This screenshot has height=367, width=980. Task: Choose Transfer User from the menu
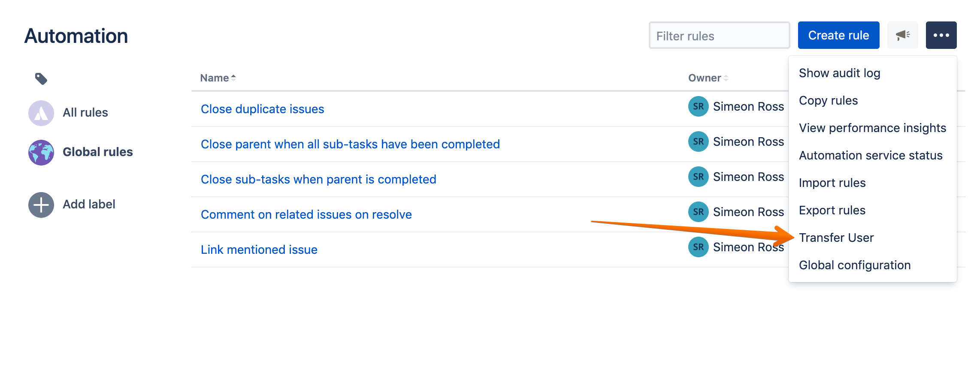(836, 238)
